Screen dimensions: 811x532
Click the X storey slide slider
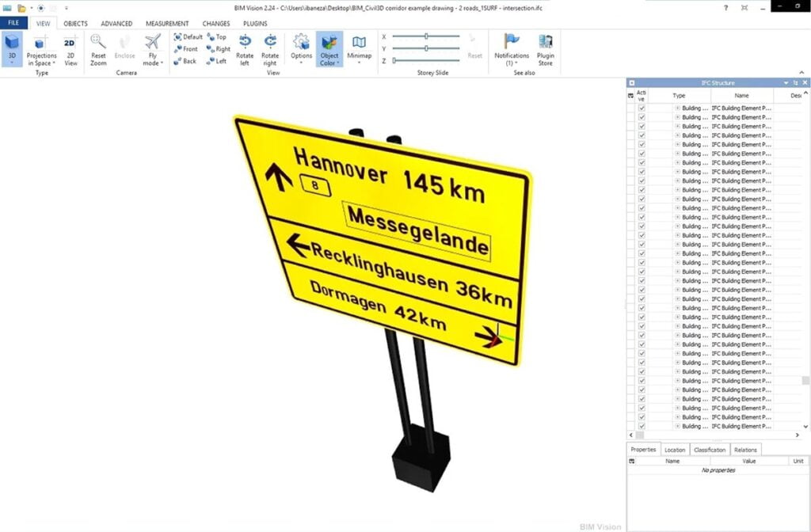(426, 36)
